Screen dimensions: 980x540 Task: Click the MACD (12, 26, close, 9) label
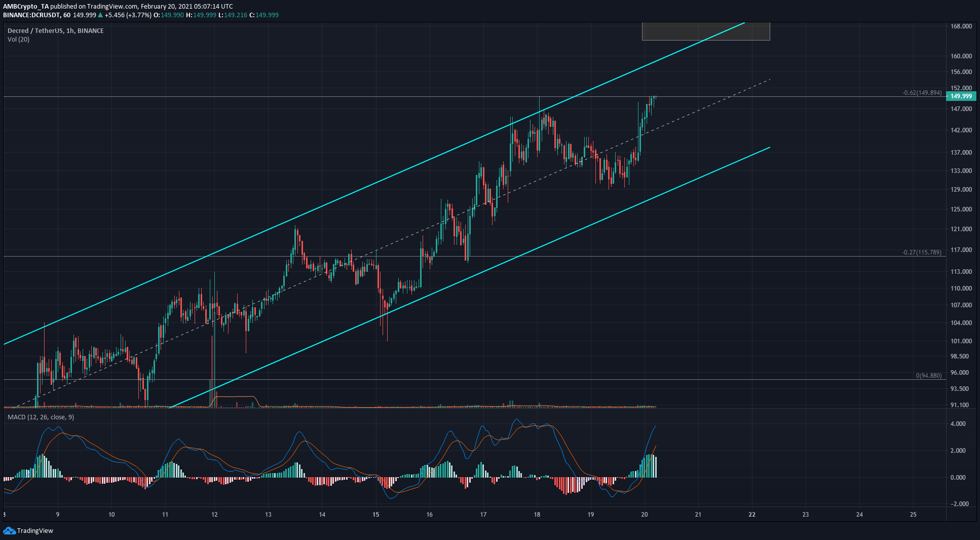[x=41, y=417]
